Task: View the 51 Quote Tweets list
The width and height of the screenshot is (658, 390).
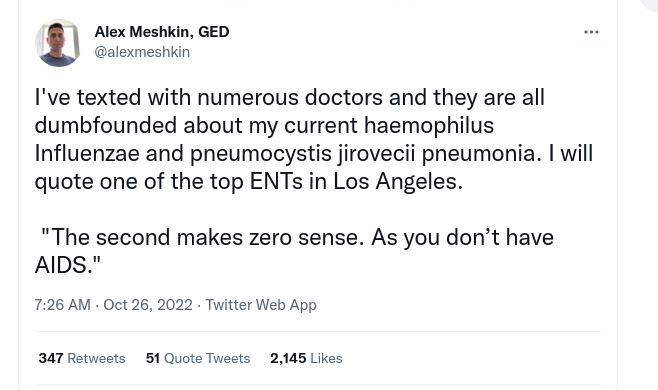Action: pyautogui.click(x=198, y=358)
